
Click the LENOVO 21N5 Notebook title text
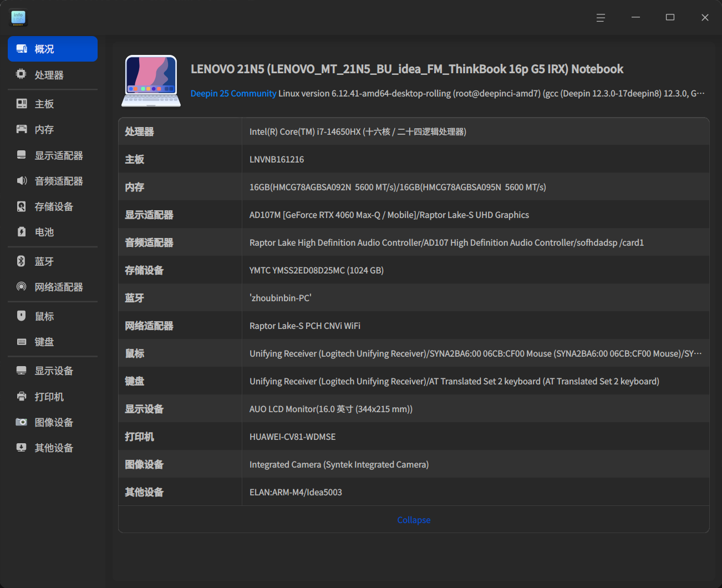click(x=407, y=69)
